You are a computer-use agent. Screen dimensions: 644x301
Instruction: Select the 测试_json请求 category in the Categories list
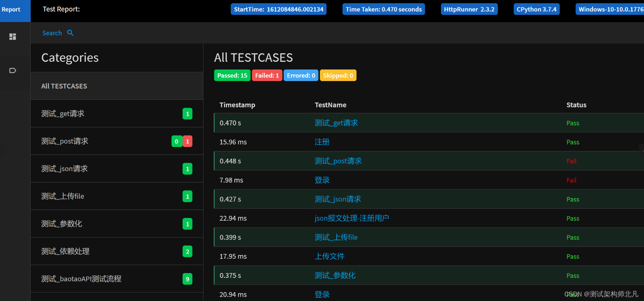(x=117, y=169)
